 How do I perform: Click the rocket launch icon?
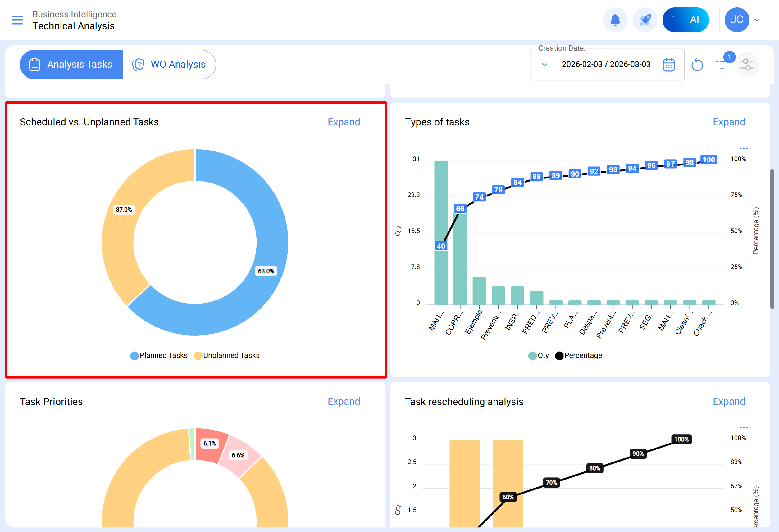(645, 20)
